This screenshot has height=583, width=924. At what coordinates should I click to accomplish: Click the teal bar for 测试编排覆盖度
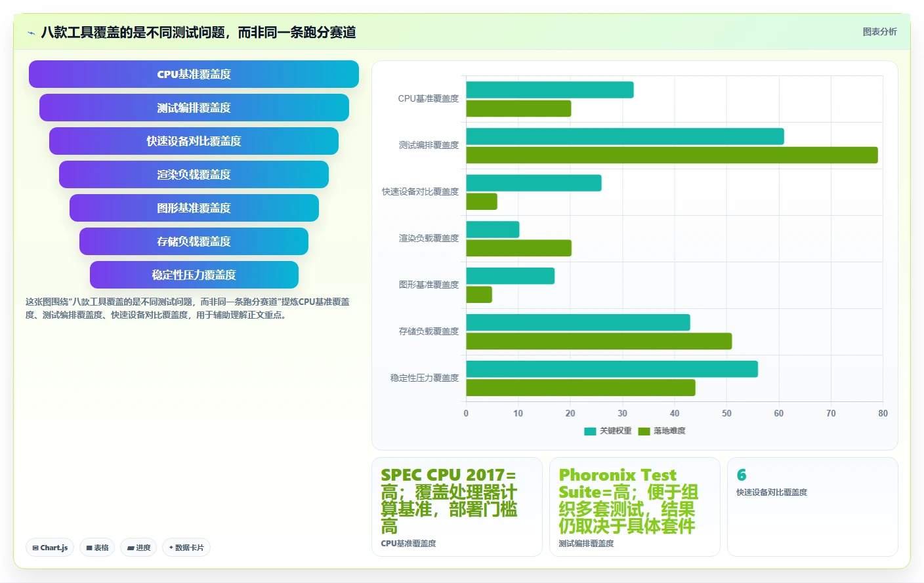[625, 136]
